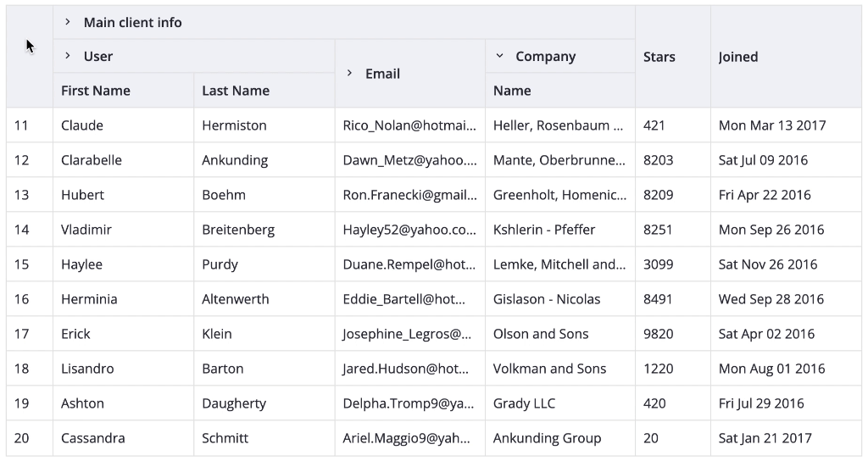Screen dimensions: 868x461
Task: Click last name Altenwerth cell
Action: 264,299
